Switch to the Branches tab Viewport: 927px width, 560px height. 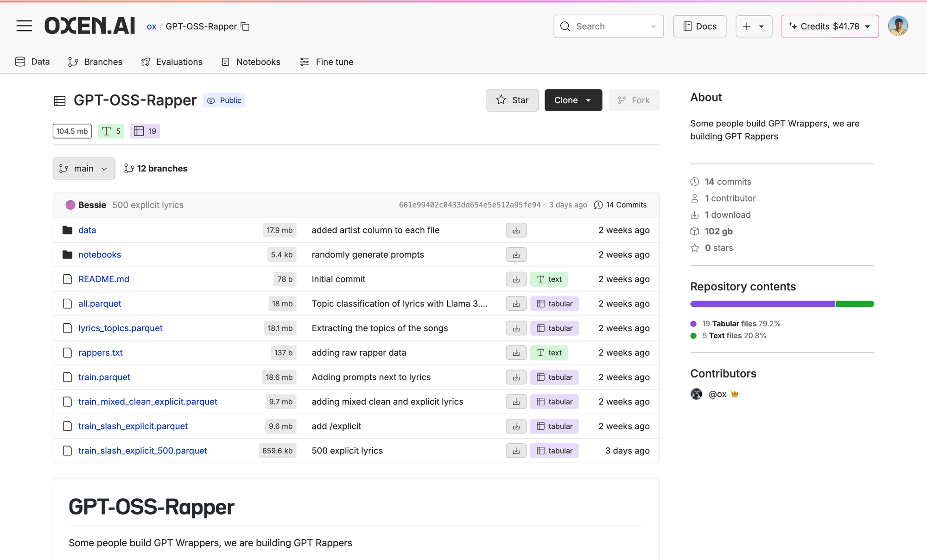95,62
